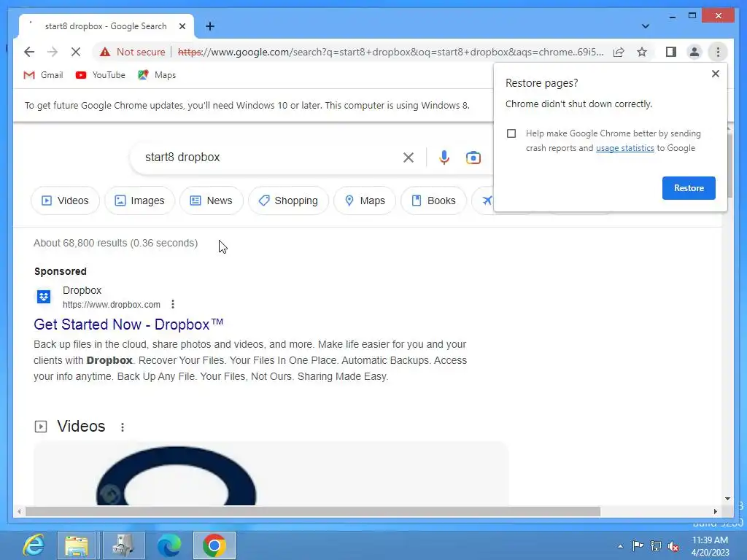Select the Chrome taskbar button

[214, 545]
